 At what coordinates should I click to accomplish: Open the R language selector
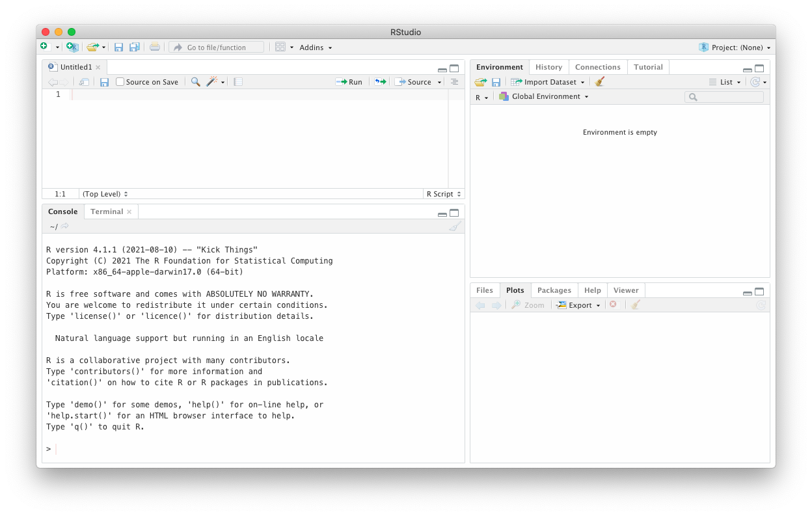[x=481, y=97]
